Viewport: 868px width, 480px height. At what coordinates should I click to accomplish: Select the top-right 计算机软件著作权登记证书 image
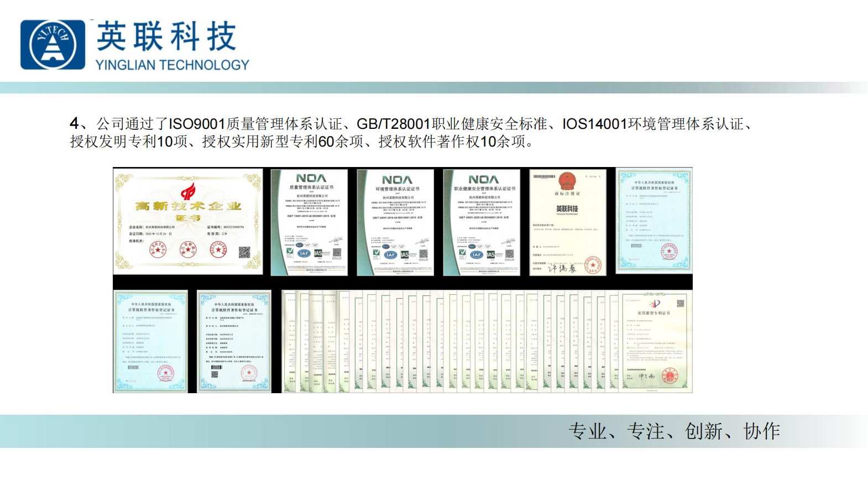click(654, 220)
